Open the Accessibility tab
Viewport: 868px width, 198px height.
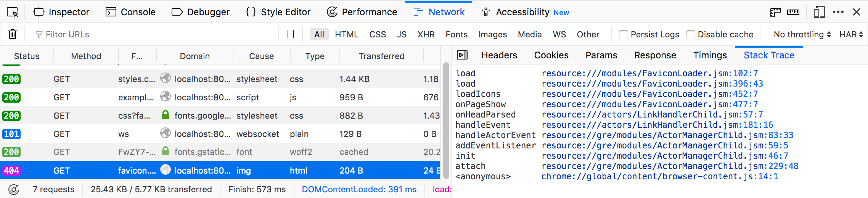pyautogui.click(x=525, y=12)
